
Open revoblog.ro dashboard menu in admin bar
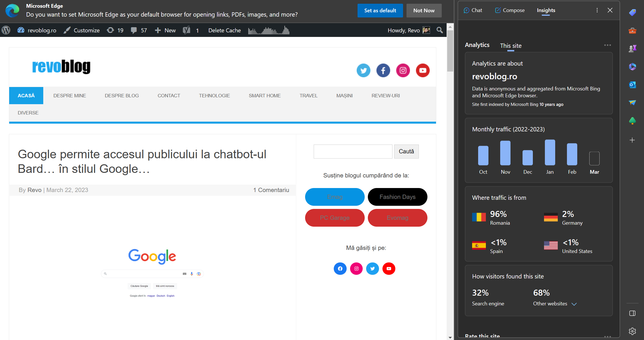[x=37, y=30]
